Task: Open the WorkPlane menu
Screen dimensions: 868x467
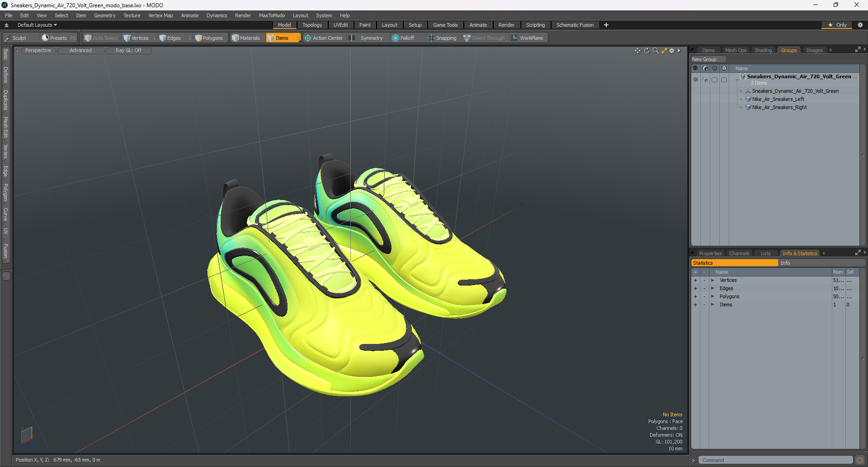Action: tap(527, 38)
